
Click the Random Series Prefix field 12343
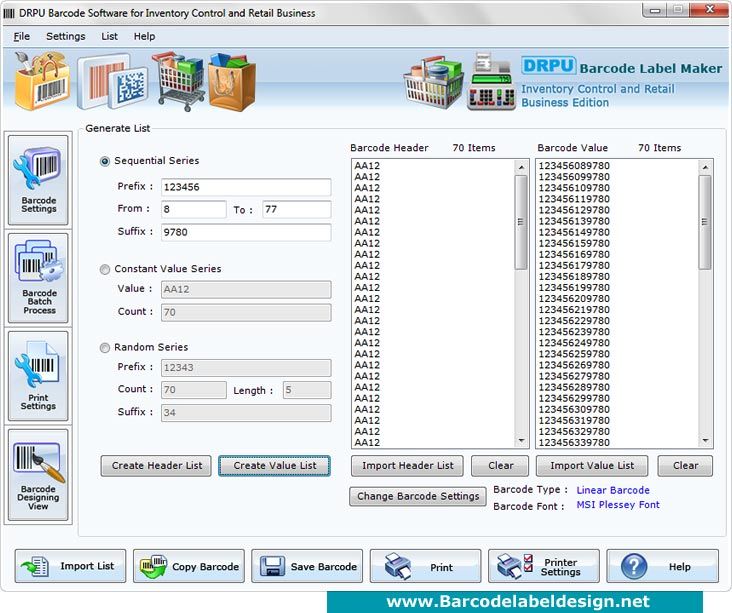[x=246, y=368]
